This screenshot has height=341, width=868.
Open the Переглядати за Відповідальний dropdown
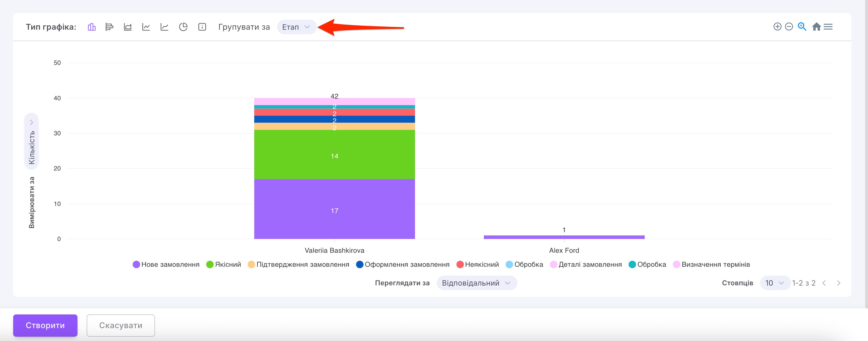[x=476, y=283]
